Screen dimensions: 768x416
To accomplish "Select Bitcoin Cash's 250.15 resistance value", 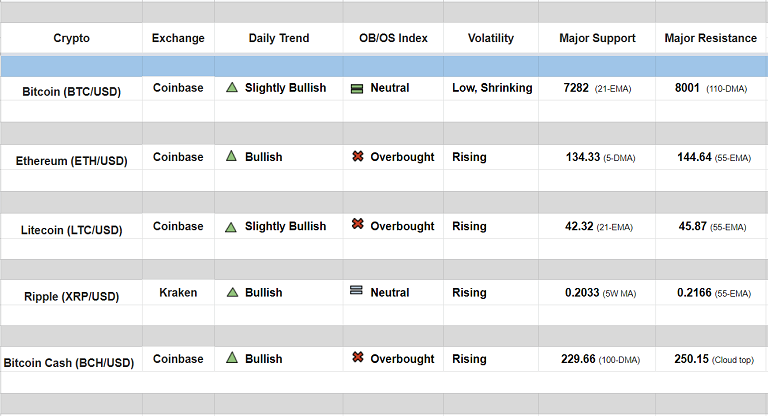I will tap(691, 359).
